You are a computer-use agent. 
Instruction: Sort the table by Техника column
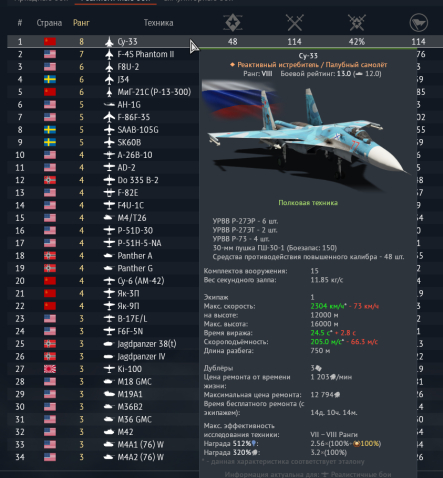pyautogui.click(x=158, y=23)
